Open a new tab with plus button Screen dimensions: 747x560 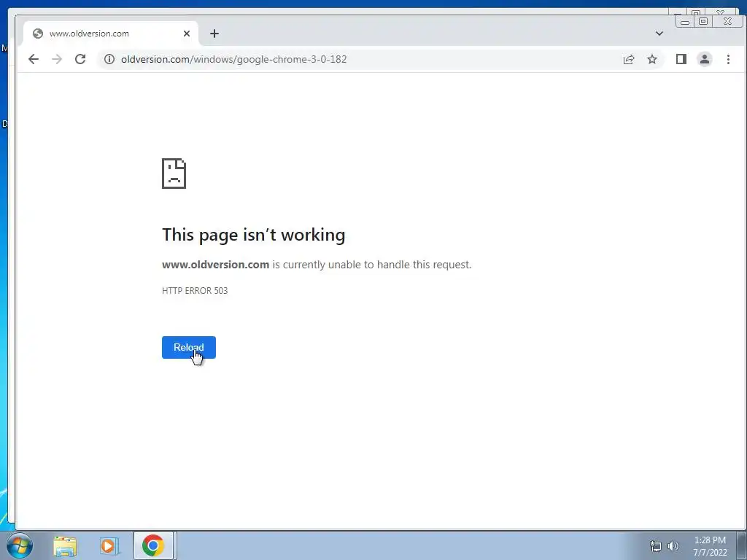[214, 34]
